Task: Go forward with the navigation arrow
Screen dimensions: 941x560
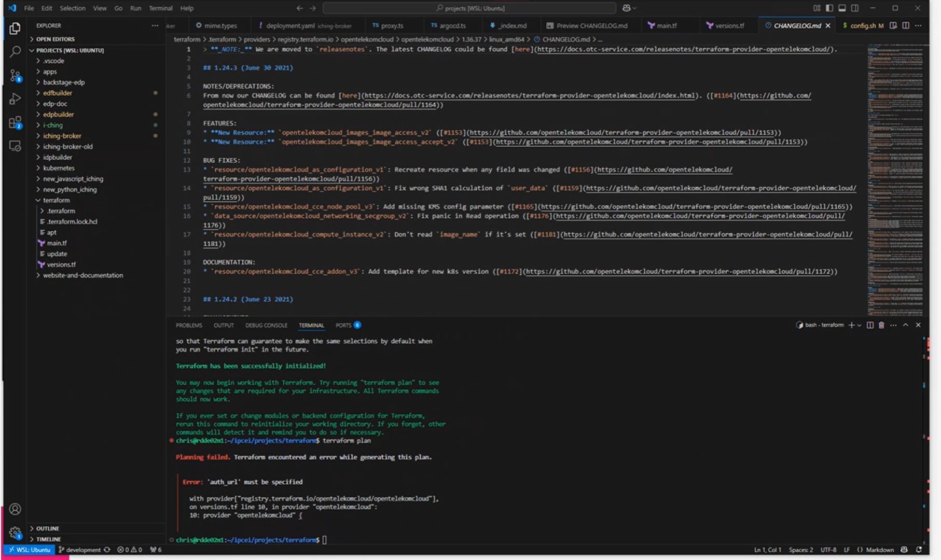Action: click(x=312, y=8)
